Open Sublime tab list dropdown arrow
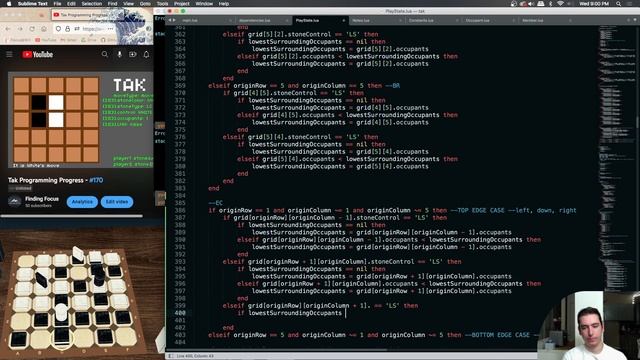640x360 pixels. click(635, 20)
